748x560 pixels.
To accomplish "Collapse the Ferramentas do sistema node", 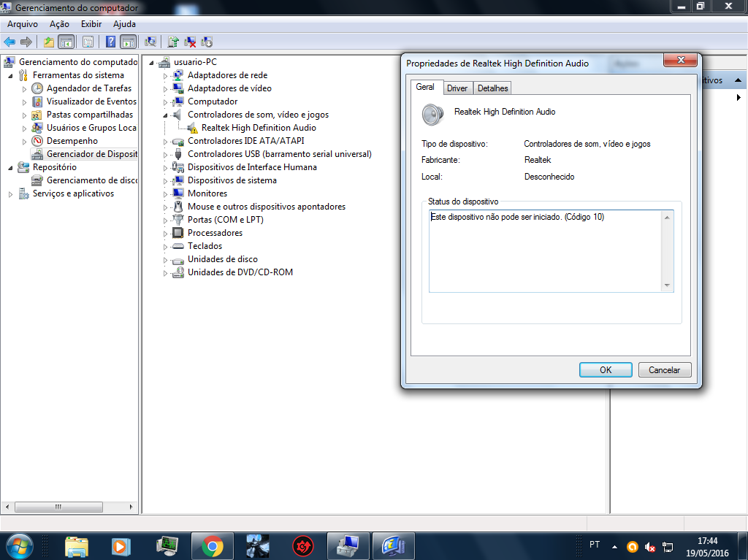I will pyautogui.click(x=11, y=75).
